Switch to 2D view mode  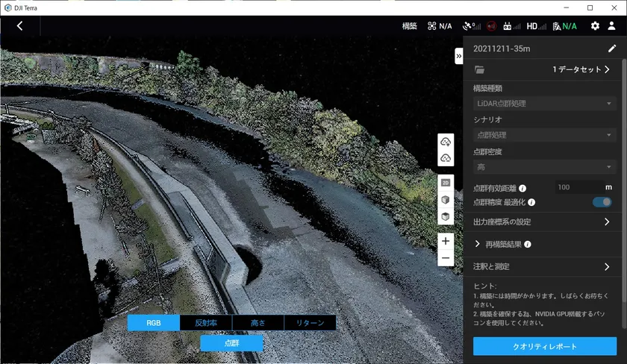[446, 183]
